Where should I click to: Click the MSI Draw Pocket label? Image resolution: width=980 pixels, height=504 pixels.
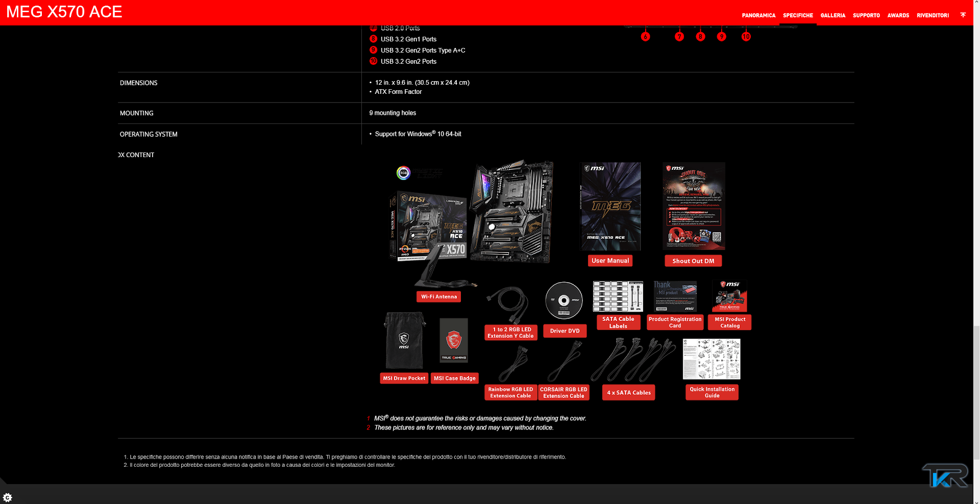(404, 379)
